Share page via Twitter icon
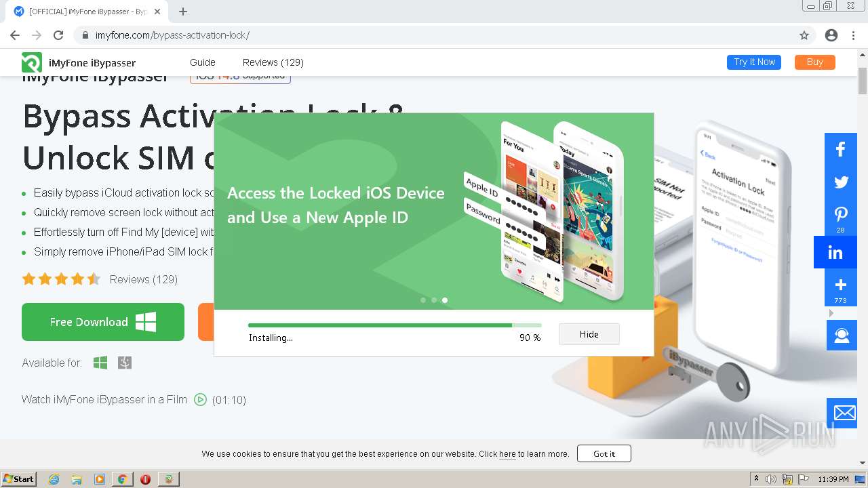868x488 pixels. (841, 182)
